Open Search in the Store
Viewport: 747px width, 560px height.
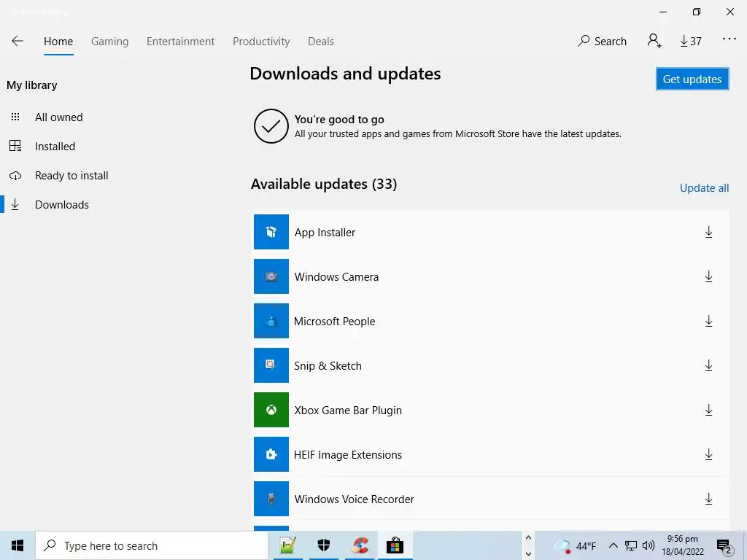602,42
